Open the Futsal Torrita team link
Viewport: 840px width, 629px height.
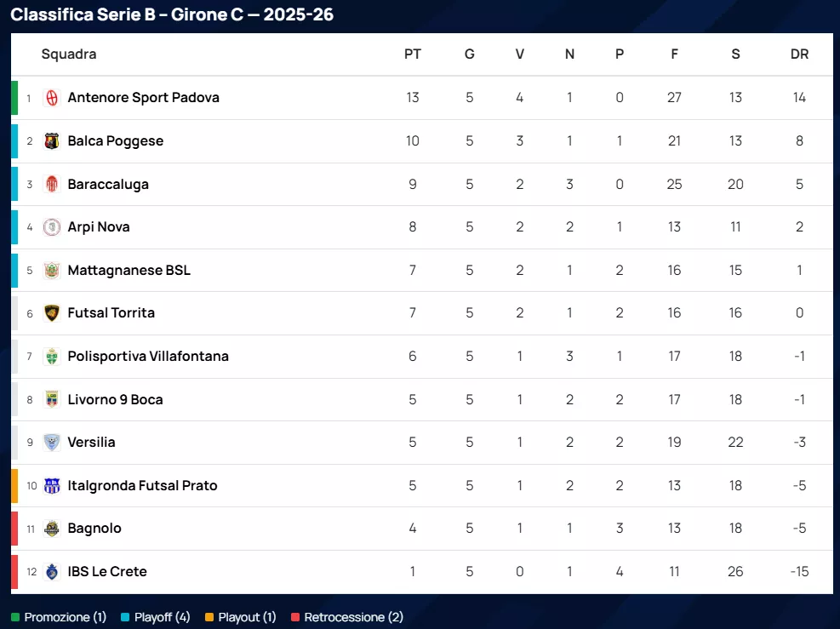[111, 313]
